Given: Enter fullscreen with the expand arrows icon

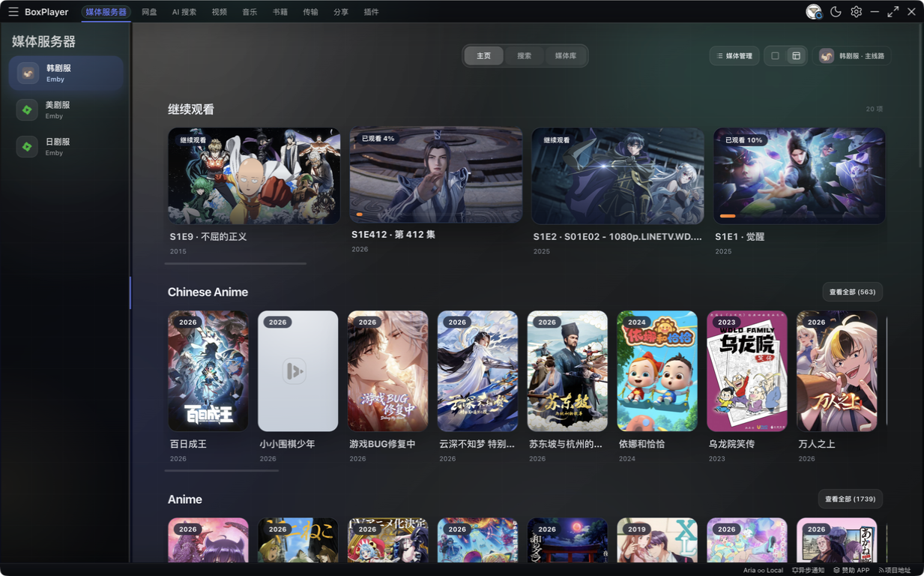Looking at the screenshot, I should tap(893, 12).
